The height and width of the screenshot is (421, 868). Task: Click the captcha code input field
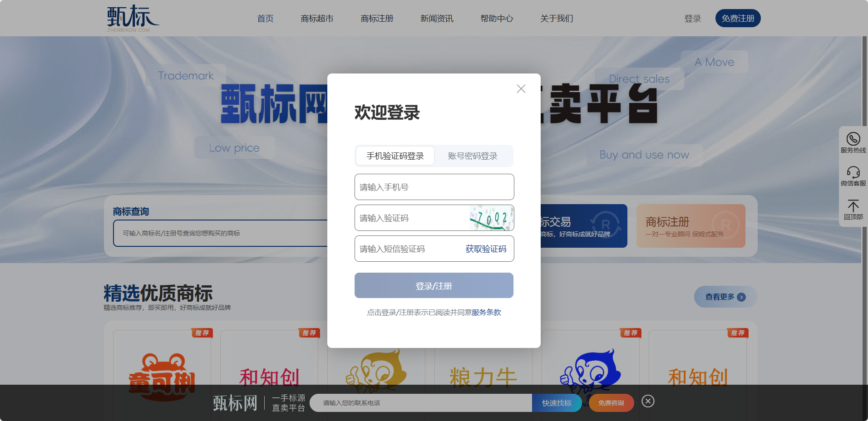click(411, 218)
